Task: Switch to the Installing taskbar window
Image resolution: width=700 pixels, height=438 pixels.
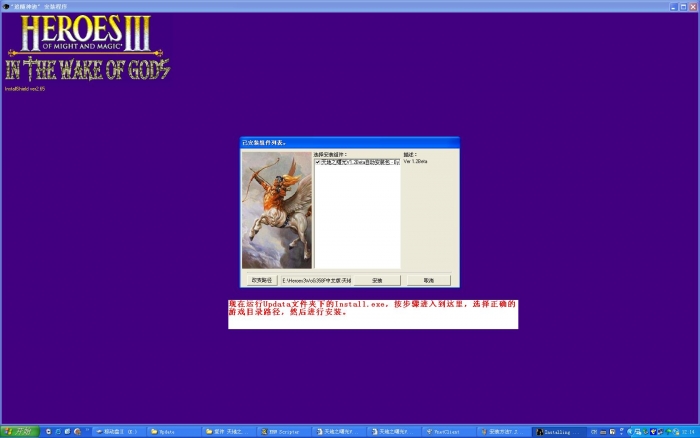Action: pos(560,432)
